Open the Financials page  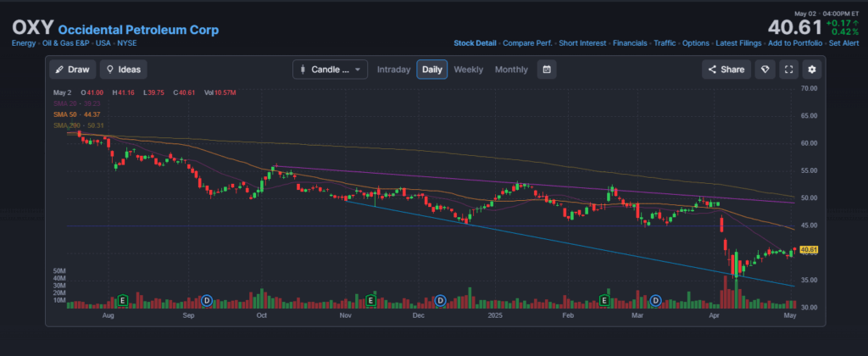click(x=630, y=43)
